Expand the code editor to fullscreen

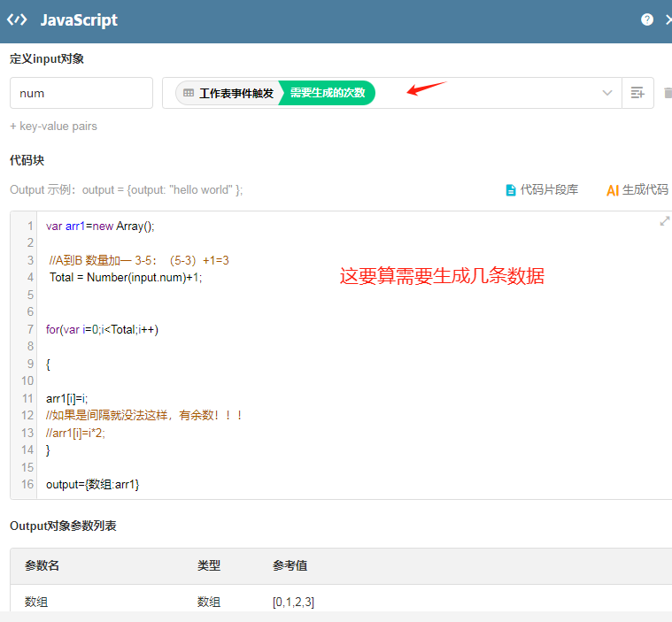(664, 221)
